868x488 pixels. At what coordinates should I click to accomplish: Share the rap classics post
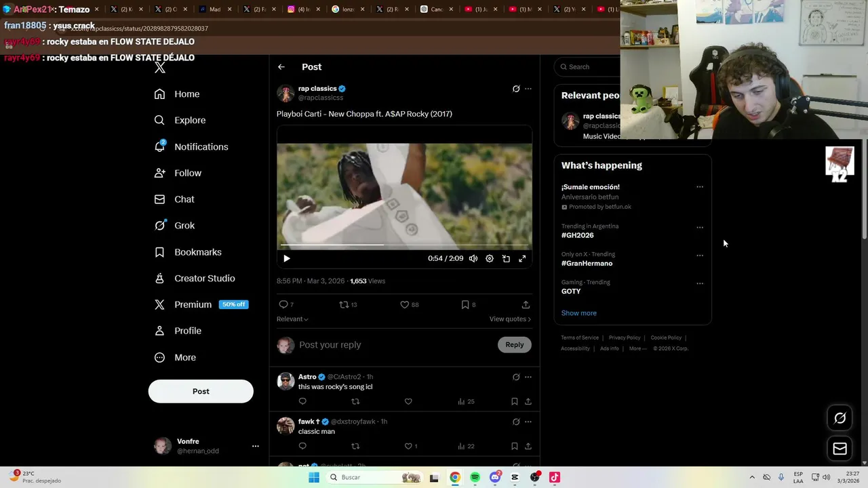[x=526, y=304]
